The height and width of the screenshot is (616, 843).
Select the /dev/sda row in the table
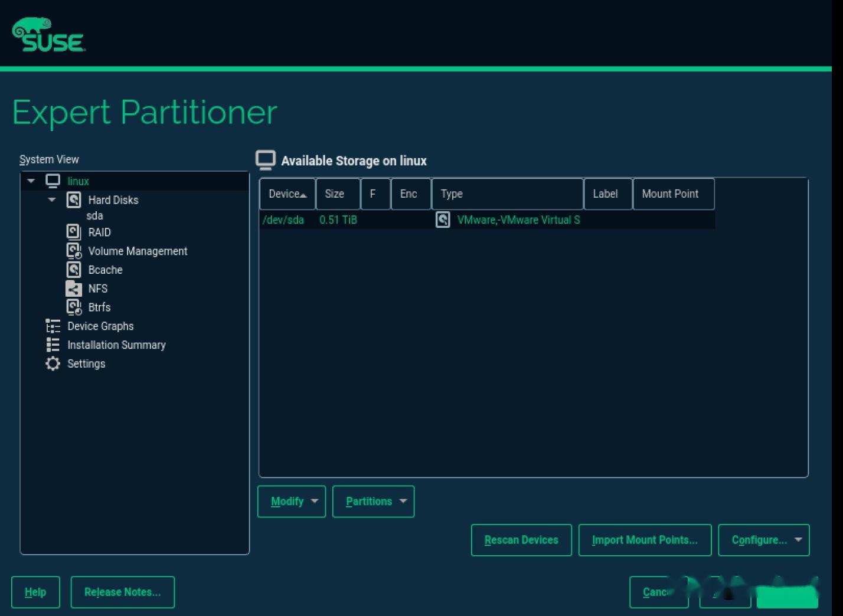coord(413,219)
